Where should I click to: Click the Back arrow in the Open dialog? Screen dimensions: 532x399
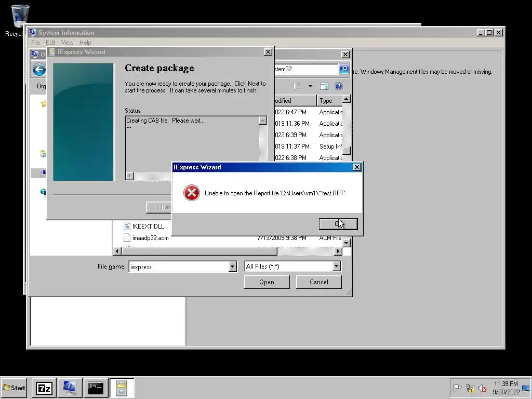39,70
